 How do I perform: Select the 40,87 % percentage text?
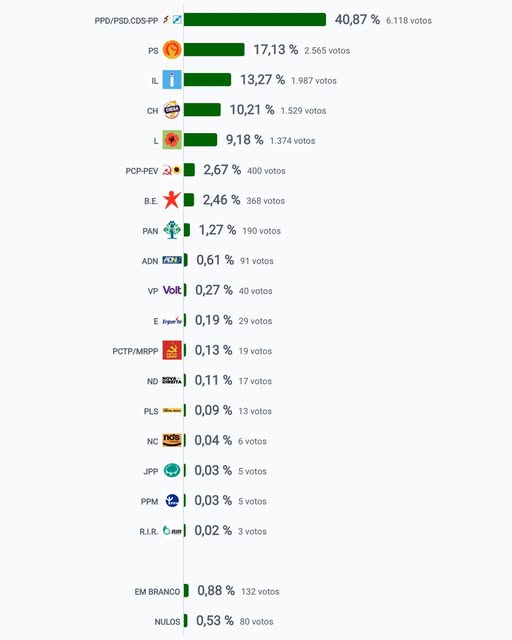click(357, 20)
